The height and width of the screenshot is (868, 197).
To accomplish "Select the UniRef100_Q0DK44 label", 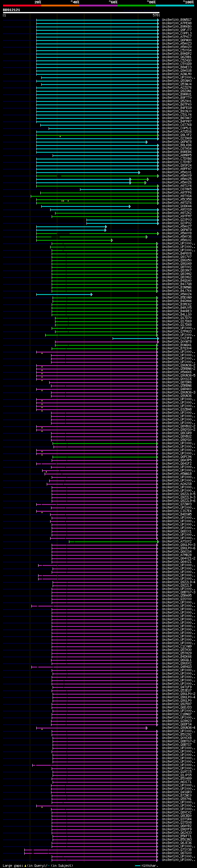I will pyautogui.click(x=177, y=206).
